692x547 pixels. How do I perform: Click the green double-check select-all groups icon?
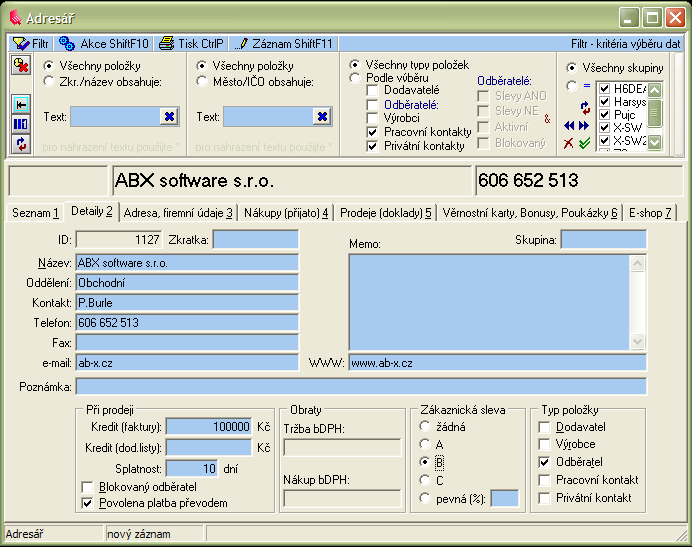click(x=584, y=143)
